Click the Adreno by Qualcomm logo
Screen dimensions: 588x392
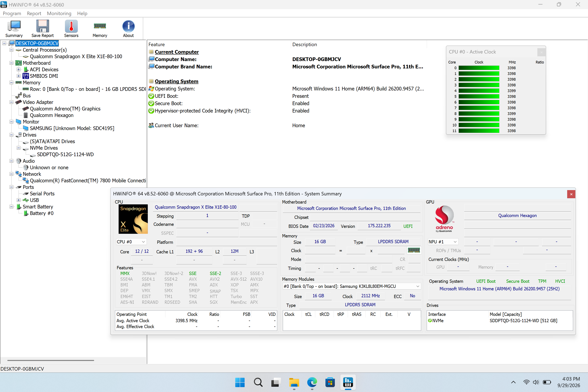pos(444,219)
